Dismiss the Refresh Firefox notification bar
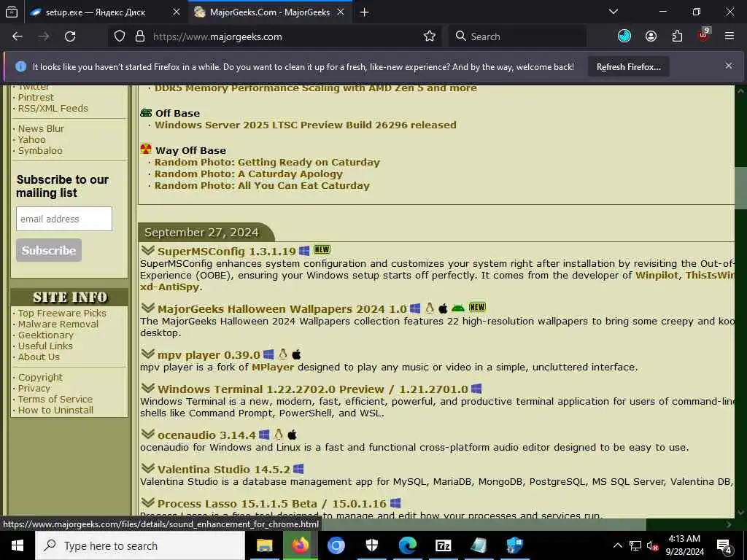Screen dimensions: 747x560 (x=729, y=66)
